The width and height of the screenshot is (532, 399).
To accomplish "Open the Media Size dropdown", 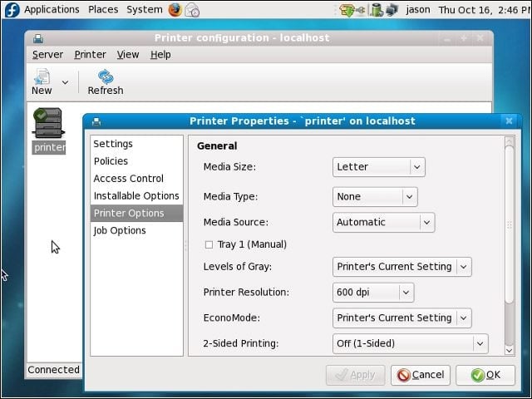I will click(x=379, y=167).
